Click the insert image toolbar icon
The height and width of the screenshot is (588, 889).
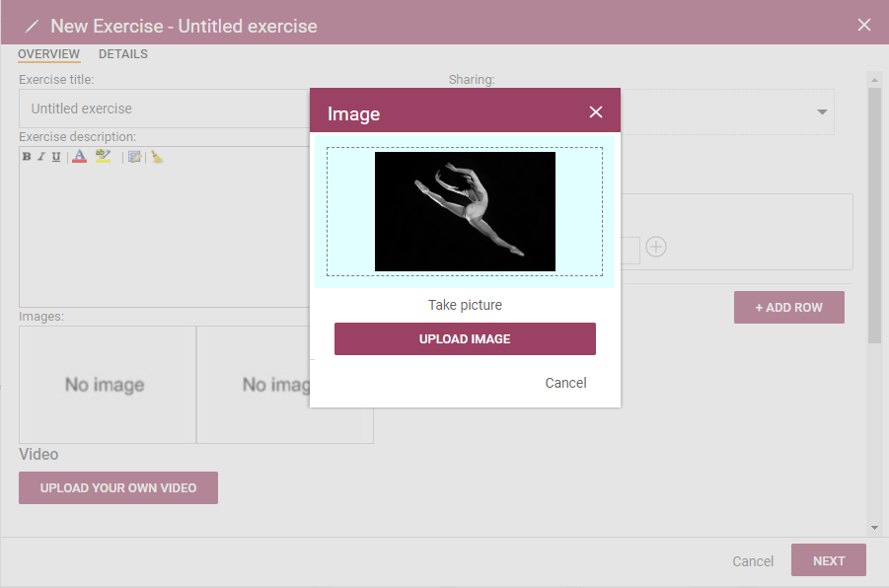(x=134, y=157)
